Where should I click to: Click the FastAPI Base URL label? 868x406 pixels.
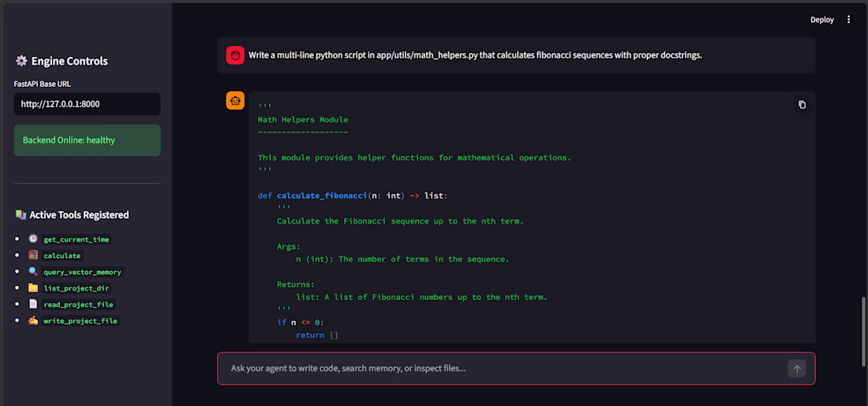pyautogui.click(x=42, y=85)
